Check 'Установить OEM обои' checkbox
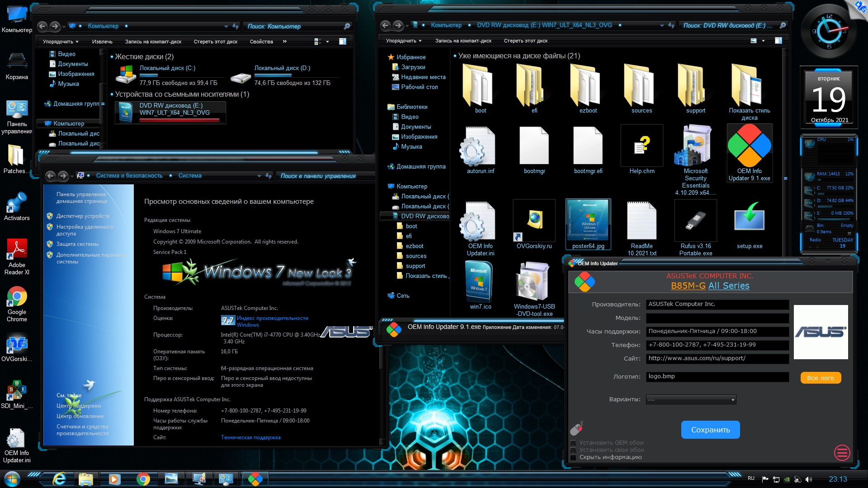 pos(573,443)
